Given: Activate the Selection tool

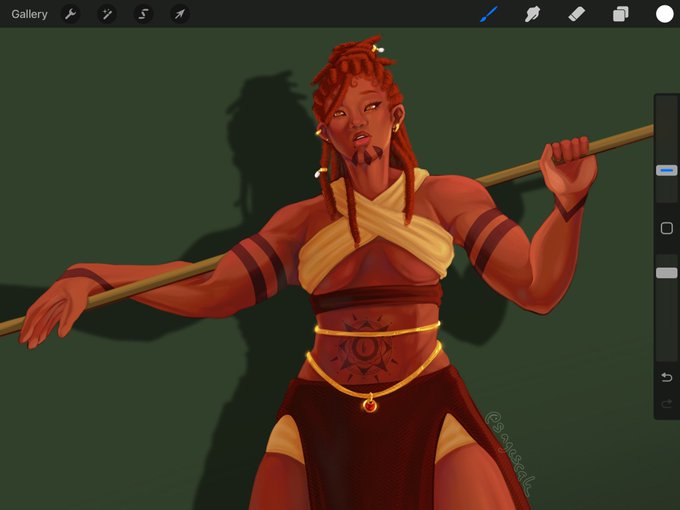Looking at the screenshot, I should [x=143, y=14].
